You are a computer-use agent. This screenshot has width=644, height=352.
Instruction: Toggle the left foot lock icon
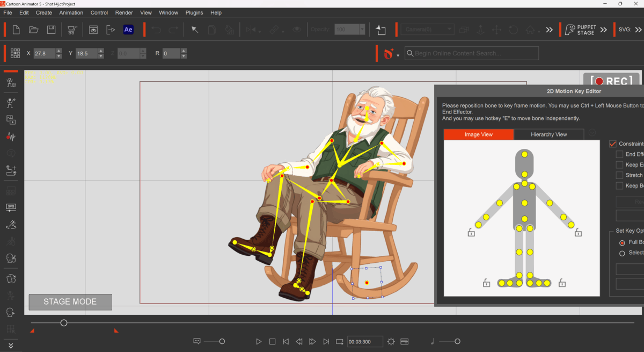[x=486, y=282]
